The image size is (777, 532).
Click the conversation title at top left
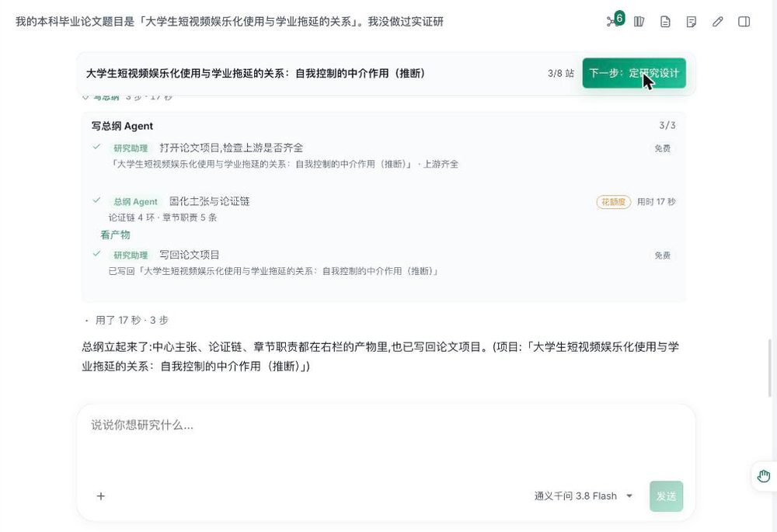(x=229, y=21)
